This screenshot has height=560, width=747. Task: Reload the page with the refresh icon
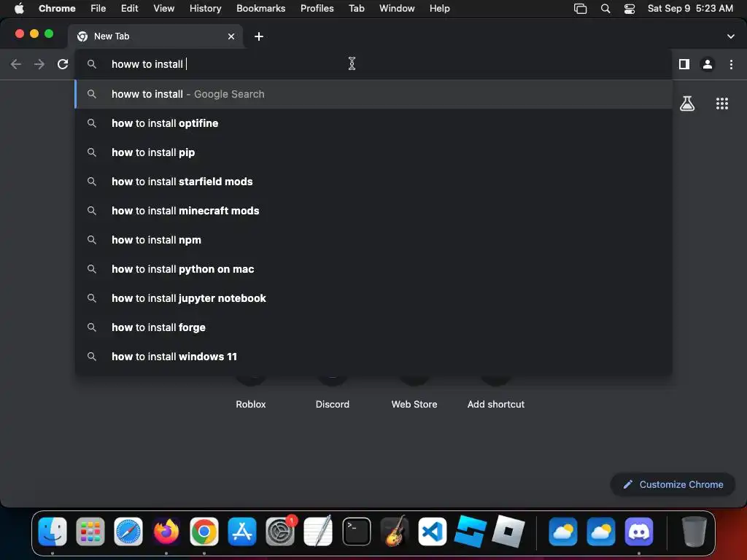(63, 64)
